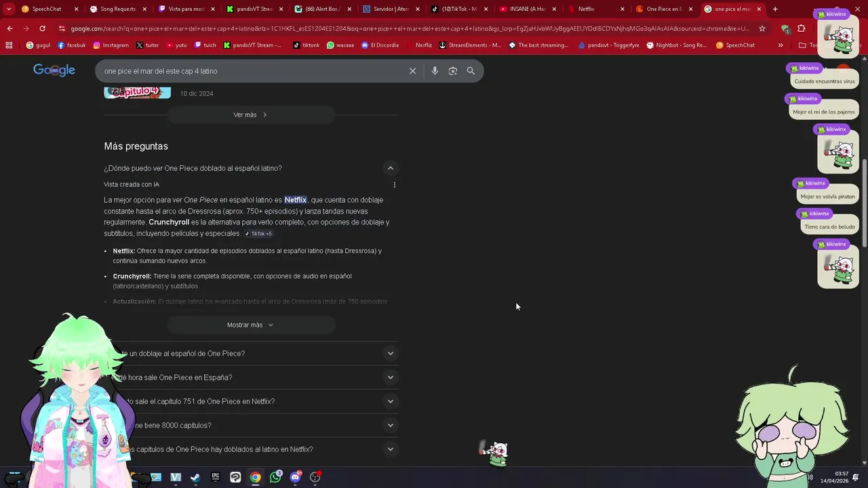Screen dimensions: 868x488
Task: Click the page vertical scrollbar thumb
Action: pyautogui.click(x=865, y=203)
